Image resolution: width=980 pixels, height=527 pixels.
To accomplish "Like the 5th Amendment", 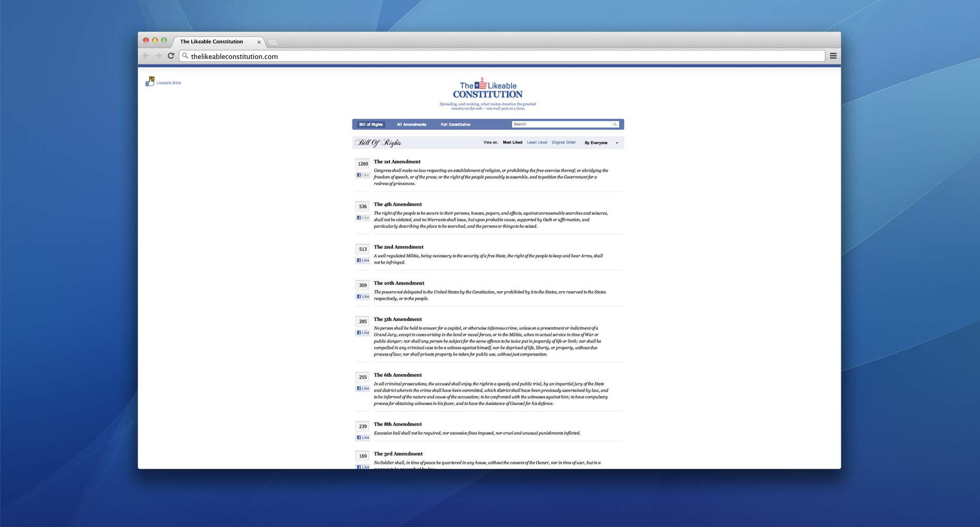I will tap(362, 333).
